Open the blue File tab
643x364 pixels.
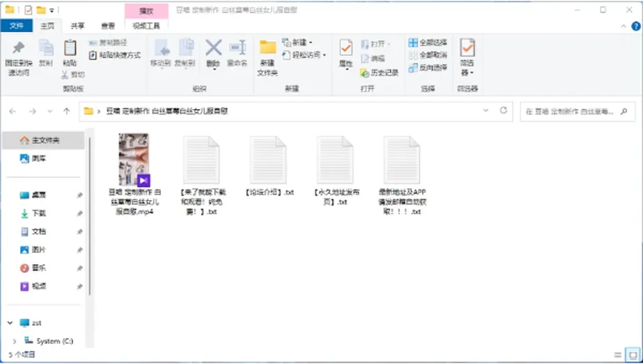tap(17, 26)
